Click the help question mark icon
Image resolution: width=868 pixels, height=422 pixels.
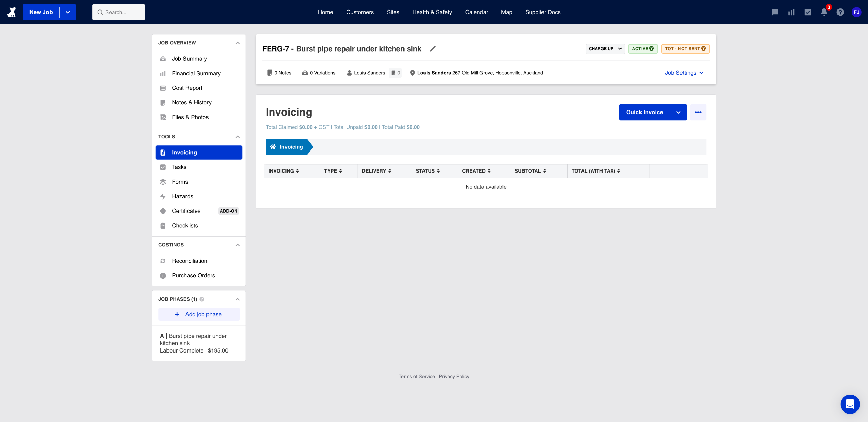point(840,12)
